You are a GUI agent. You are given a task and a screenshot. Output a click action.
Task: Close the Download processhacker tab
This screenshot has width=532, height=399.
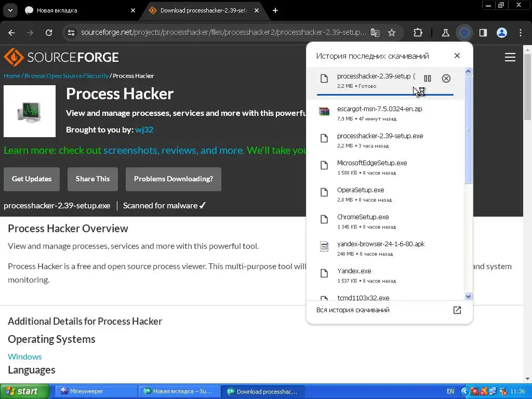click(257, 10)
